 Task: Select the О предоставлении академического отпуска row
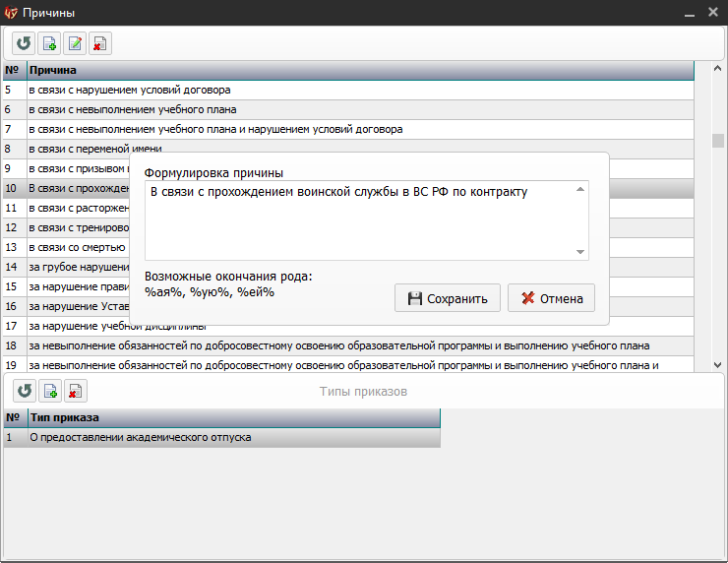[x=141, y=437]
